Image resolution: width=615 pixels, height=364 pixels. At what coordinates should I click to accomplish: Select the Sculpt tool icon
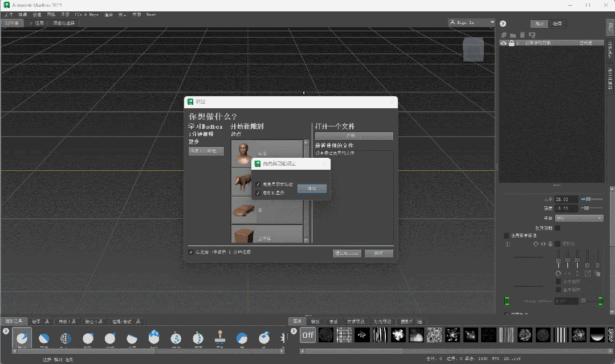[x=22, y=338]
